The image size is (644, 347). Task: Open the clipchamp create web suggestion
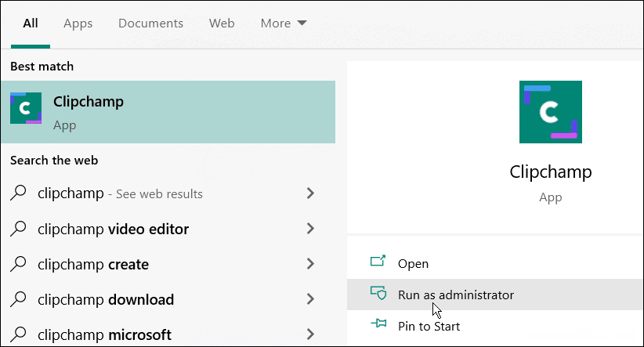click(164, 264)
